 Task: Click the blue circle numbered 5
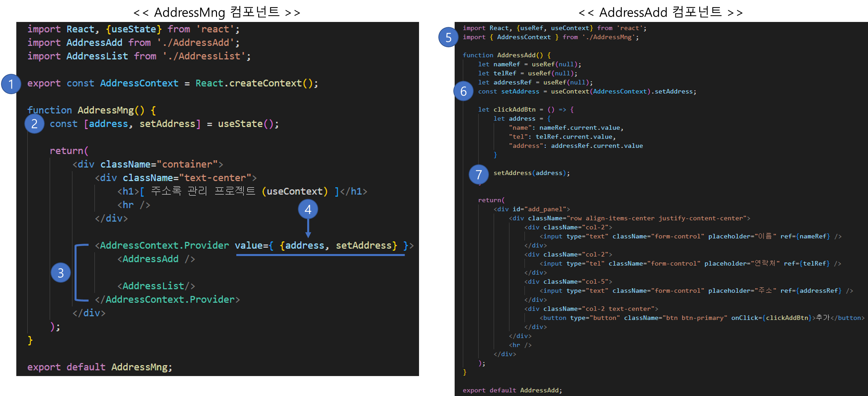click(x=448, y=37)
